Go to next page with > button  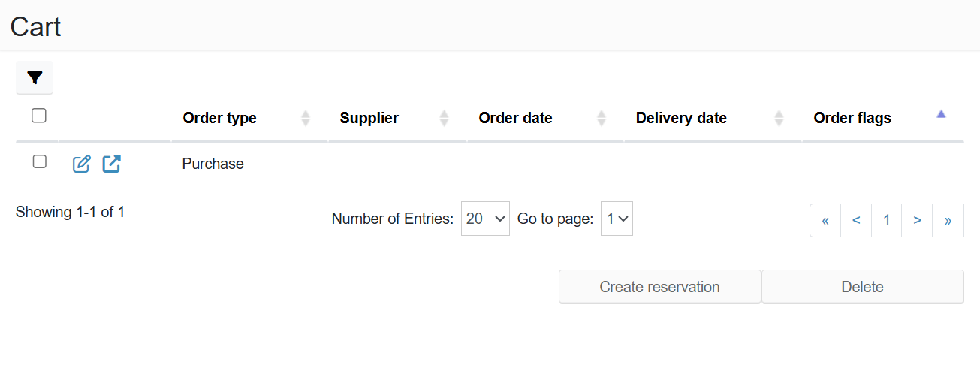(x=917, y=220)
